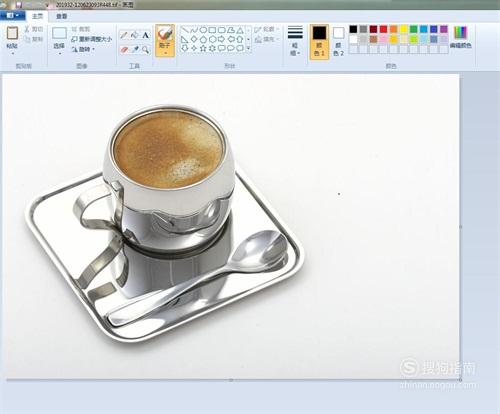
Task: Choose the Pentagon shape
Action: pyautogui.click(x=203, y=39)
